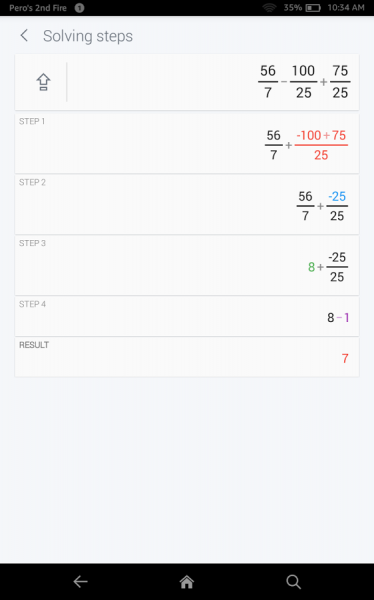Image resolution: width=374 pixels, height=600 pixels.
Task: Tap the red result value 7
Action: tap(345, 359)
